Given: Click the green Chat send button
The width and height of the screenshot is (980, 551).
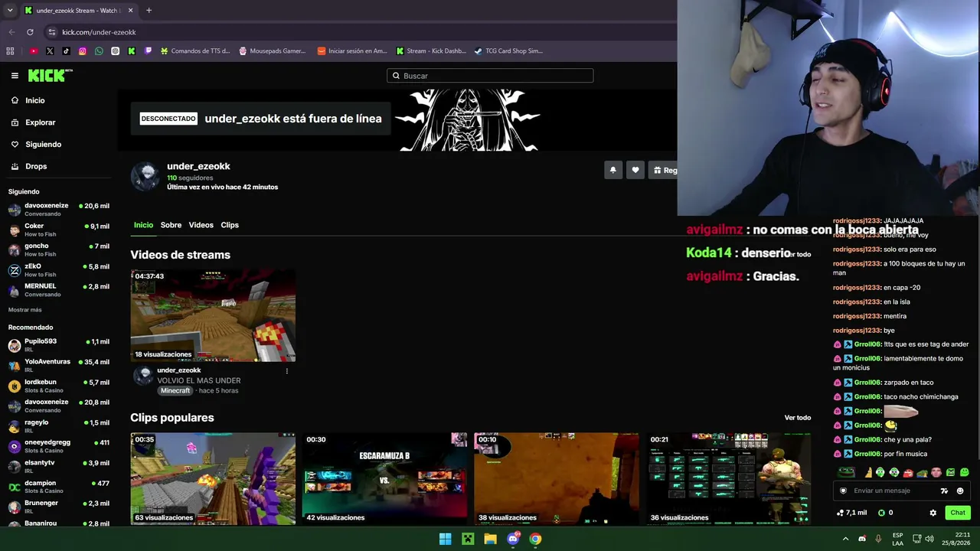Looking at the screenshot, I should (x=958, y=513).
